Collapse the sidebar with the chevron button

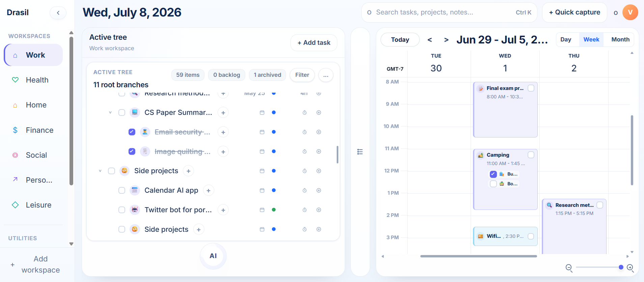[x=58, y=13]
